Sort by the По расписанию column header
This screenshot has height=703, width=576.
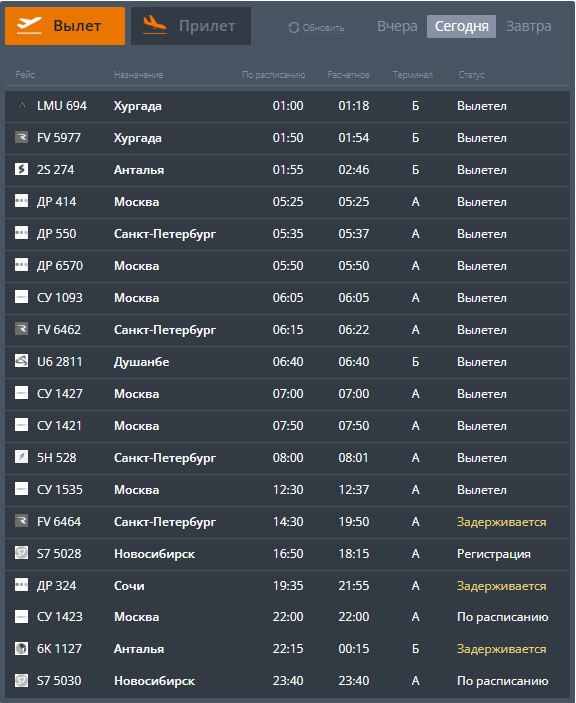(x=273, y=75)
